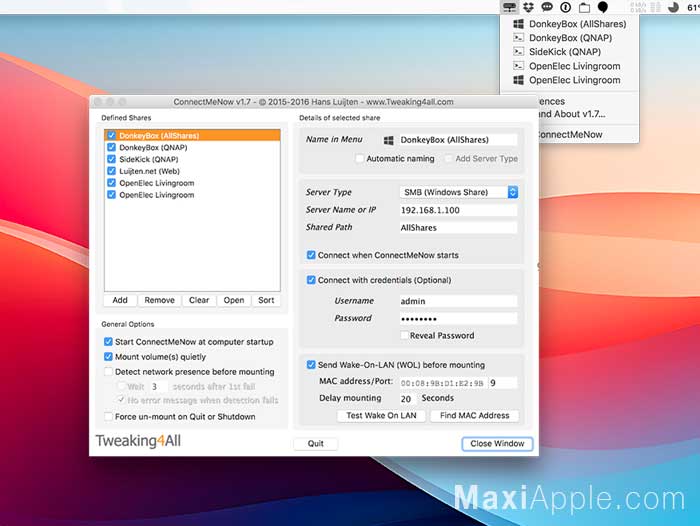Choose OpenElec Livingroom entry with Windows icon

tap(570, 80)
